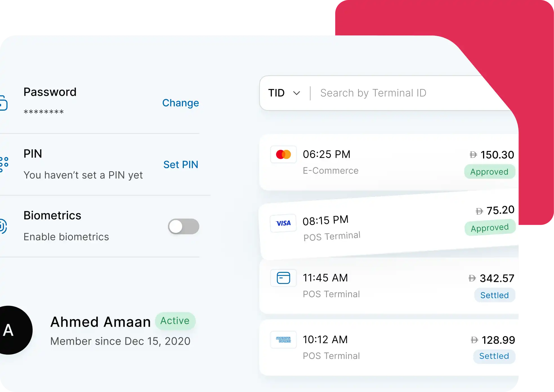
Task: Click the biometrics fingerprint icon
Action: [x=3, y=226]
